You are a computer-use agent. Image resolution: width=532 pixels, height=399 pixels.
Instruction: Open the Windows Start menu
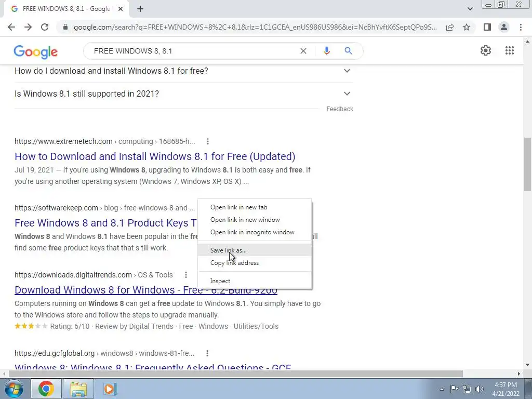tap(13, 389)
